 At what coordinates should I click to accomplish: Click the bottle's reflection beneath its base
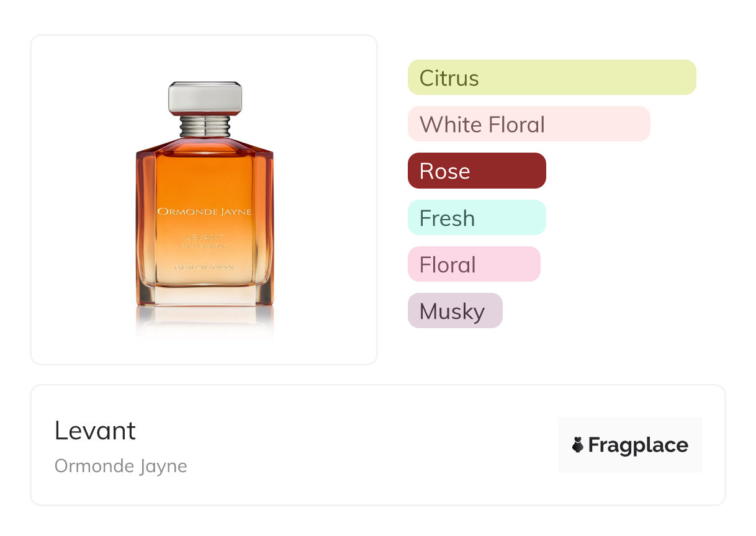[205, 323]
